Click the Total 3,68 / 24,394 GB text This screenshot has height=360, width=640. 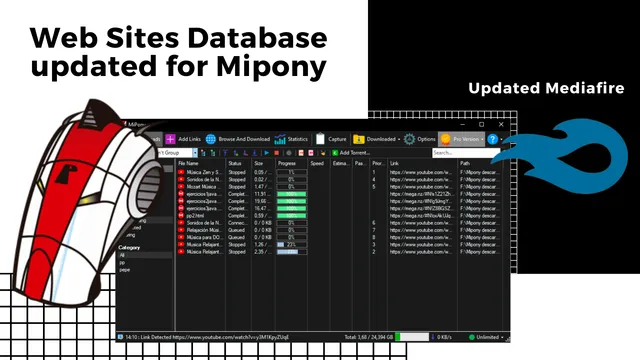coord(368,338)
